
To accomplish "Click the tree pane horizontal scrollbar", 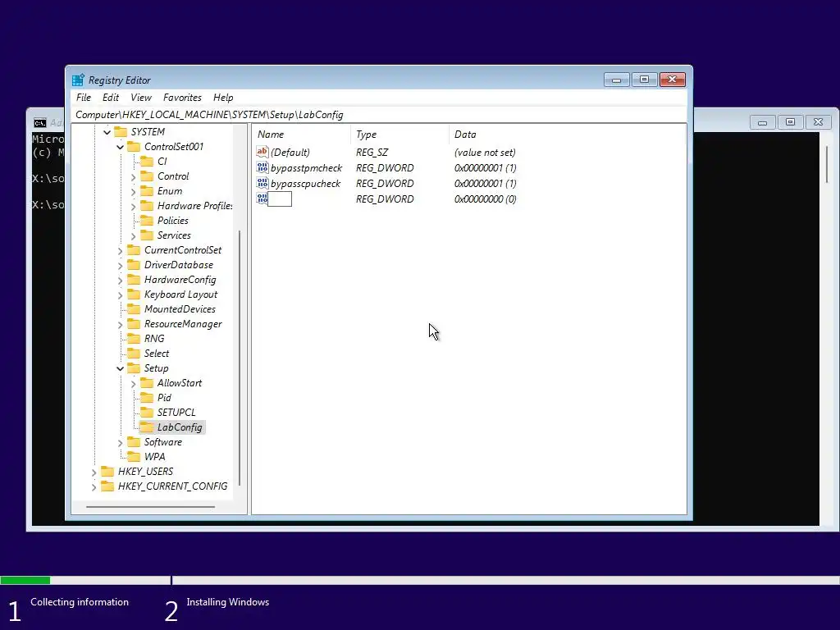I will (x=151, y=506).
